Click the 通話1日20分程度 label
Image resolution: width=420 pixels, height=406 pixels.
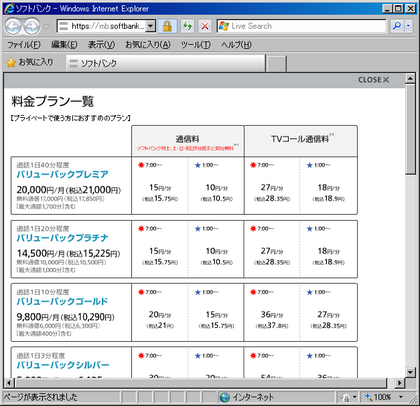pos(43,228)
